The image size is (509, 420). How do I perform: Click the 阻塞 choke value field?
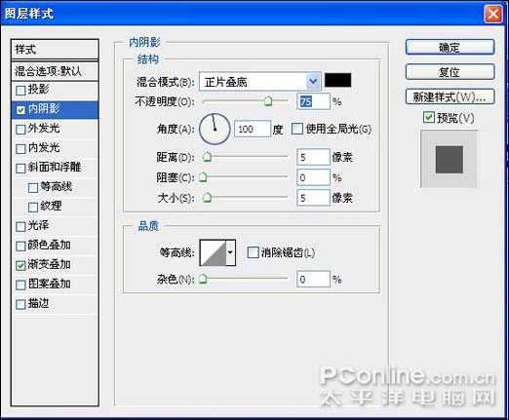(313, 177)
